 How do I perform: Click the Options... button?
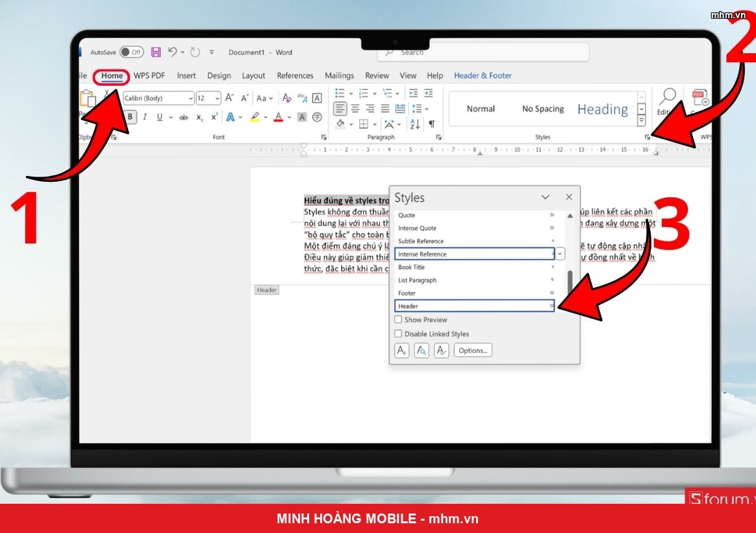tap(473, 351)
